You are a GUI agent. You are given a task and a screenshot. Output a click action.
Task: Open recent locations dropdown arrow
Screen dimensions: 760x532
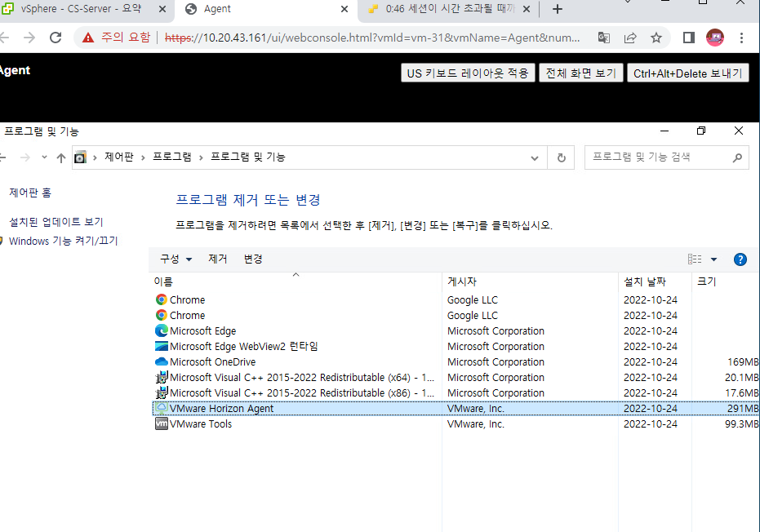coord(44,157)
